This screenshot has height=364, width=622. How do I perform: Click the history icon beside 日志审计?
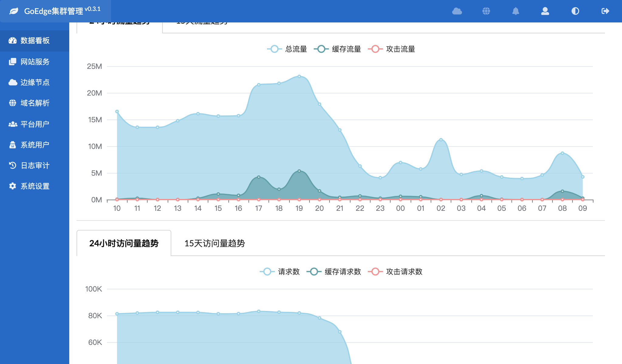[12, 165]
